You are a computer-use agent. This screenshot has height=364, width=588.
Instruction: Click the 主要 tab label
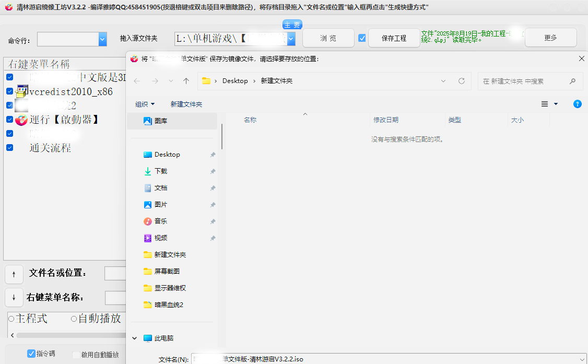292,24
